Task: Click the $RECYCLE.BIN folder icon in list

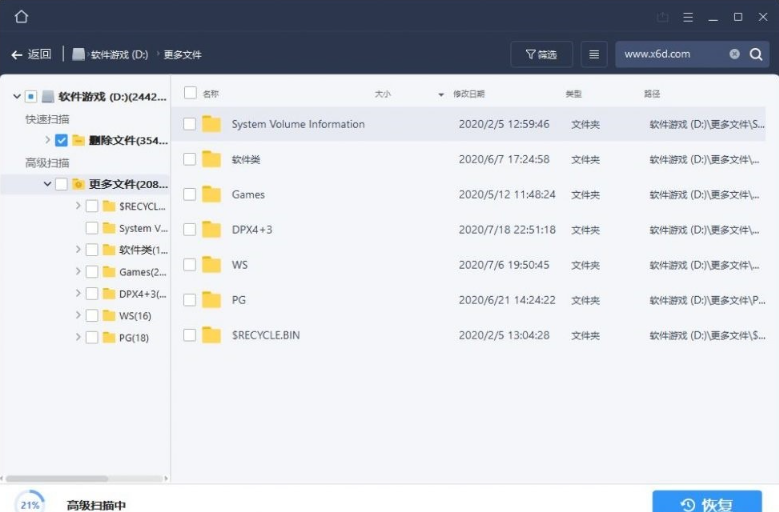Action: (211, 335)
